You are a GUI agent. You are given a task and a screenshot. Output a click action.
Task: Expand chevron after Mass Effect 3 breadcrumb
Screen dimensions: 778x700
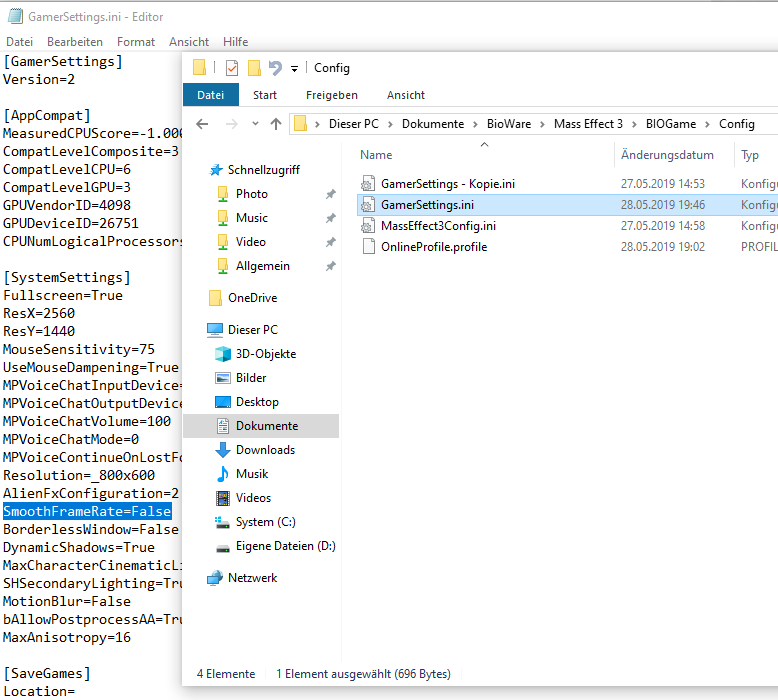(634, 124)
